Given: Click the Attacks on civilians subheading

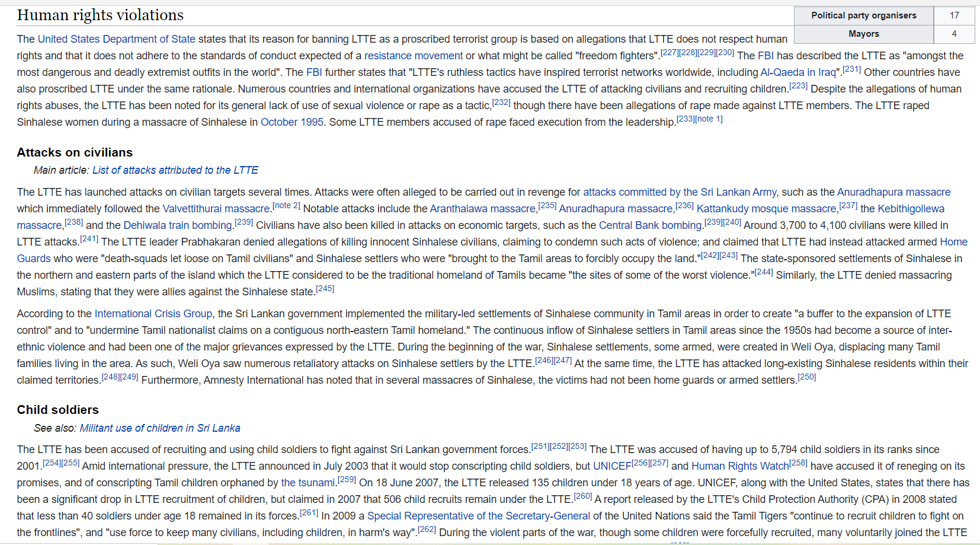Looking at the screenshot, I should [75, 152].
